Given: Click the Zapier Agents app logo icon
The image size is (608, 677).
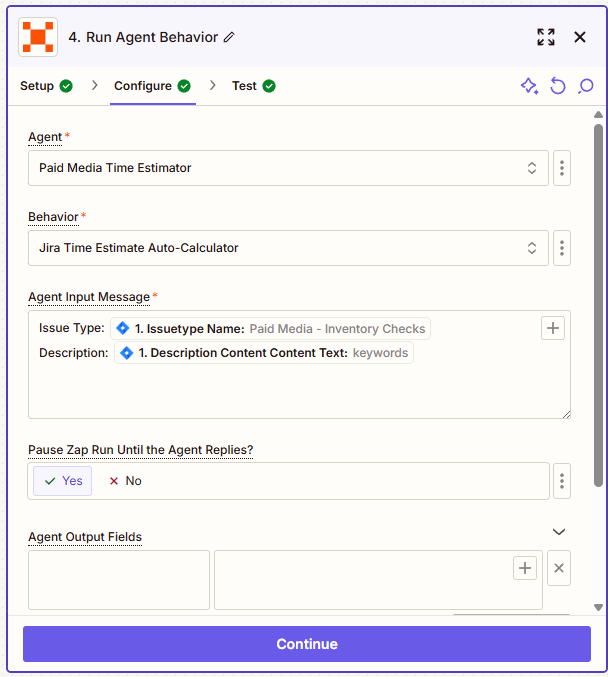Looking at the screenshot, I should [38, 37].
